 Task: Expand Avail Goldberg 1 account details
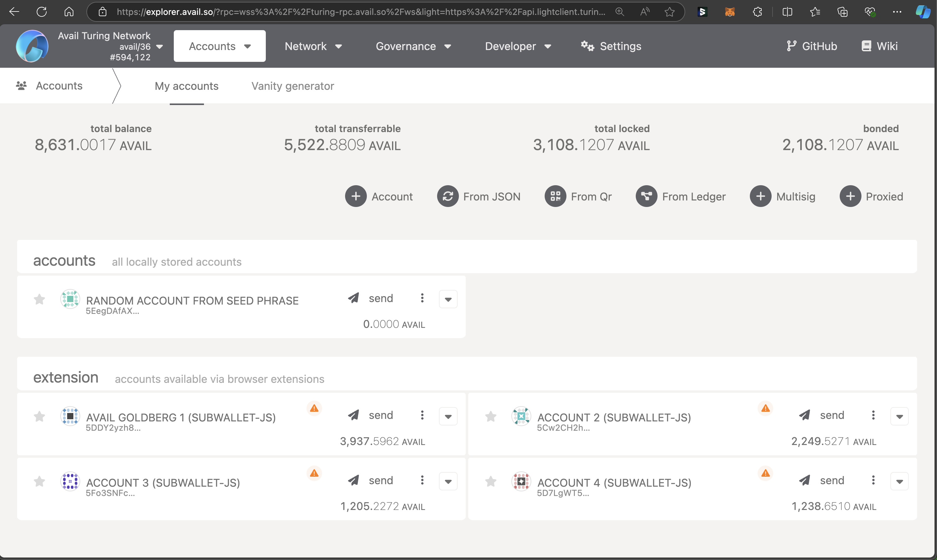click(x=448, y=417)
